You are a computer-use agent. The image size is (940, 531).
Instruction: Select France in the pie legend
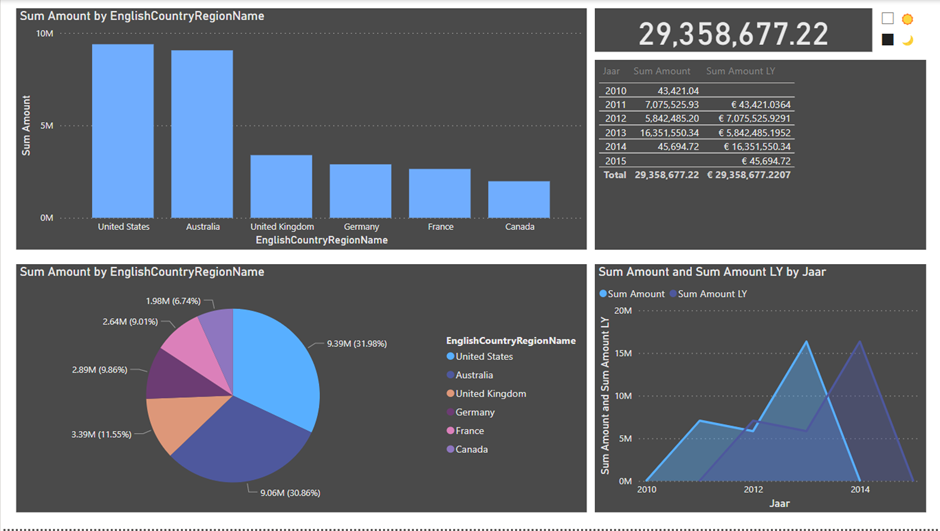(x=469, y=431)
